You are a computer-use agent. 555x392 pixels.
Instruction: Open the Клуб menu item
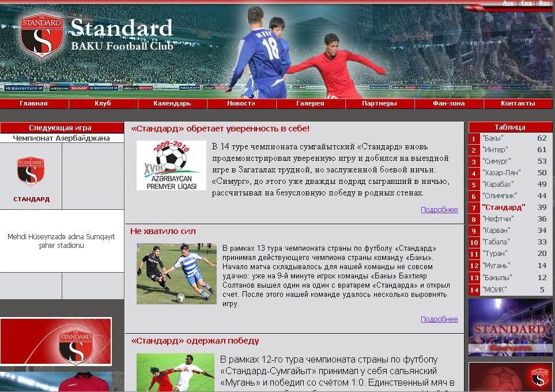[103, 104]
